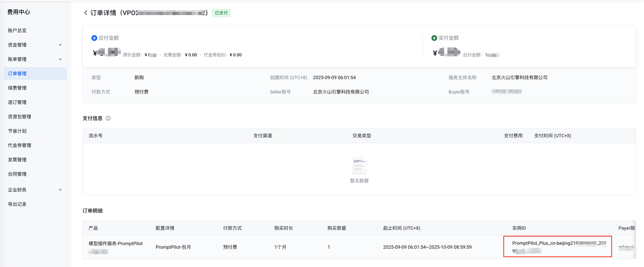Open 代金券管理 in the sidebar
Viewport: 644px width, 267px height.
20,145
